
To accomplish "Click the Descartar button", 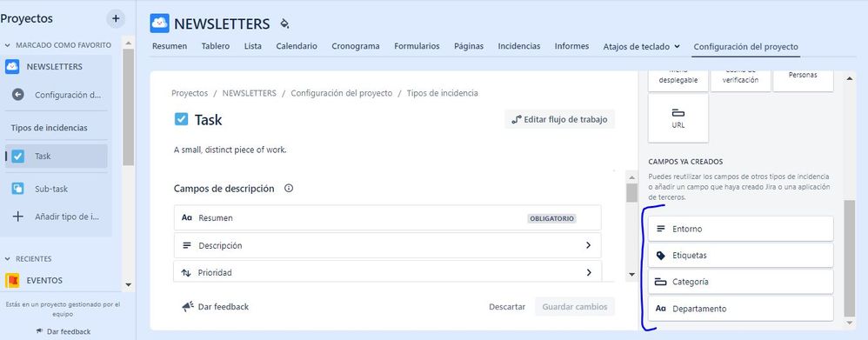I will point(507,306).
